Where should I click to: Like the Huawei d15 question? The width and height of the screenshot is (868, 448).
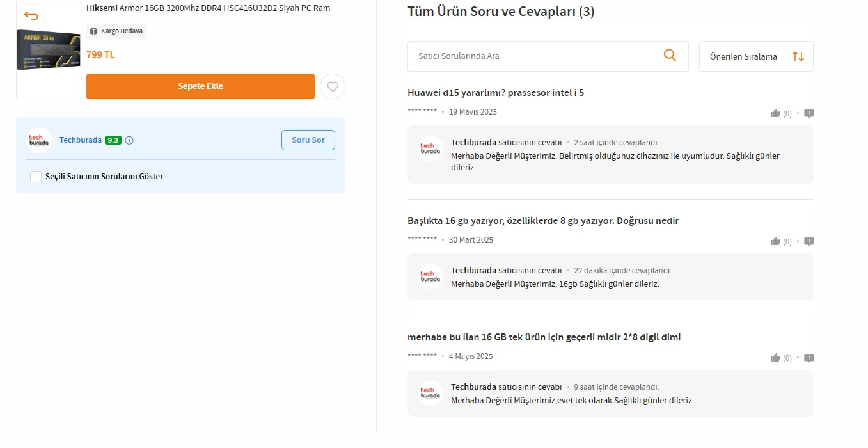coord(775,113)
